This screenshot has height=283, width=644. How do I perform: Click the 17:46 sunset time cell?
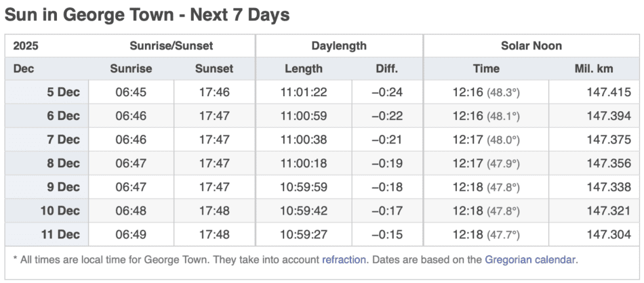tap(214, 92)
